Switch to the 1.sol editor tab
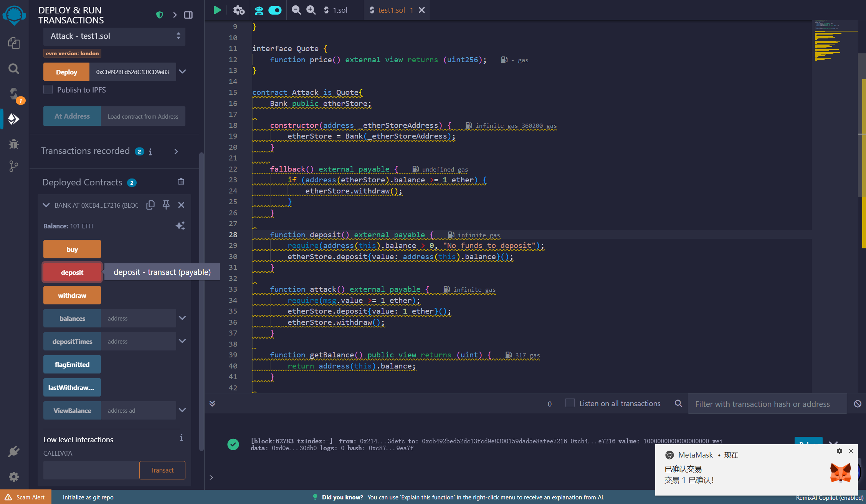 pyautogui.click(x=340, y=10)
